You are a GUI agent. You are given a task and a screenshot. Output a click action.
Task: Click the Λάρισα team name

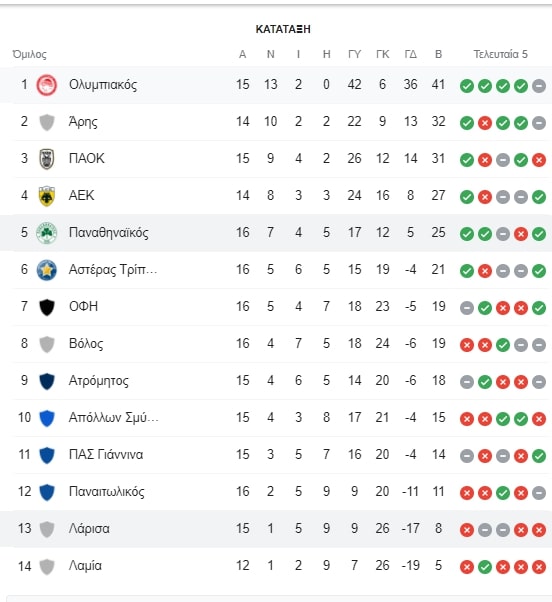pos(89,529)
